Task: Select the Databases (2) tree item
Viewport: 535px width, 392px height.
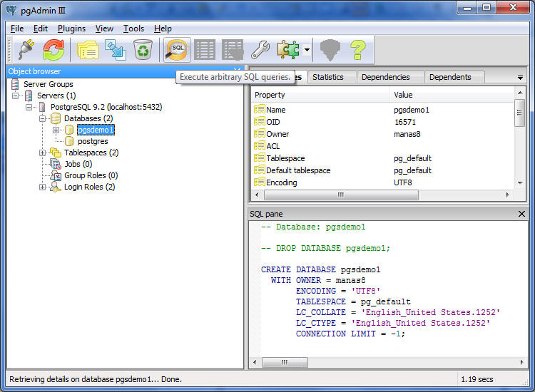Action: (x=88, y=118)
